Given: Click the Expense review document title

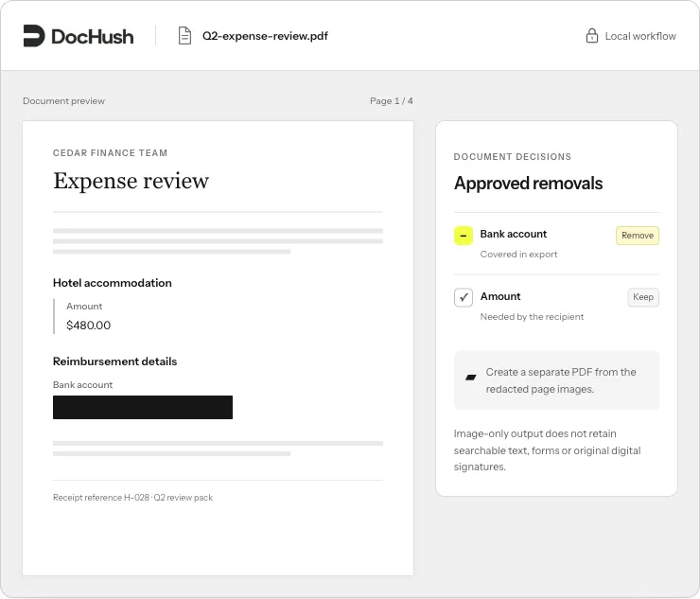Looking at the screenshot, I should tap(131, 181).
